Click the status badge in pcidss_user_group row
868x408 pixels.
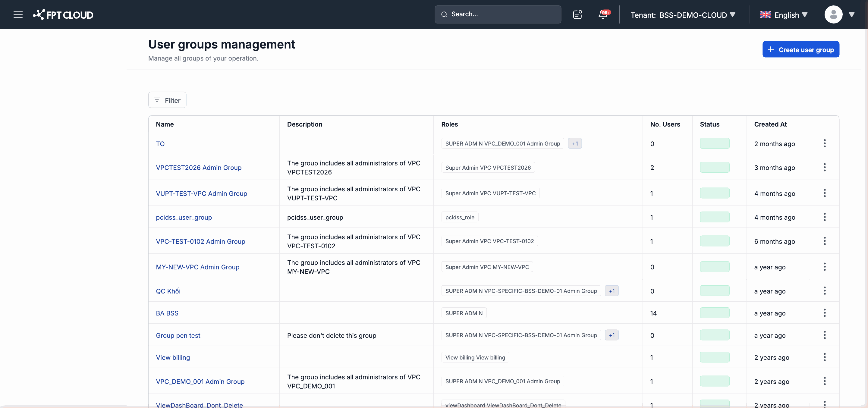pos(714,217)
